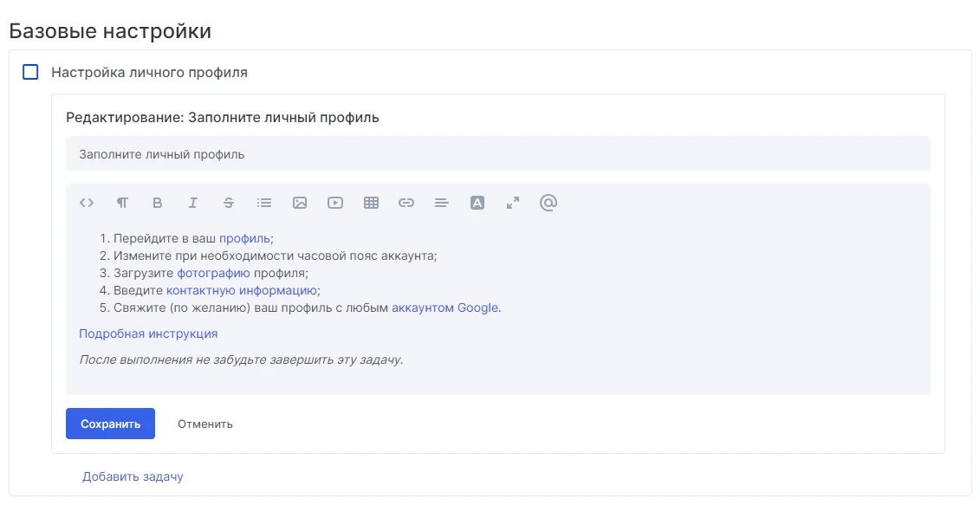Toggle HTML source code view

[x=87, y=203]
